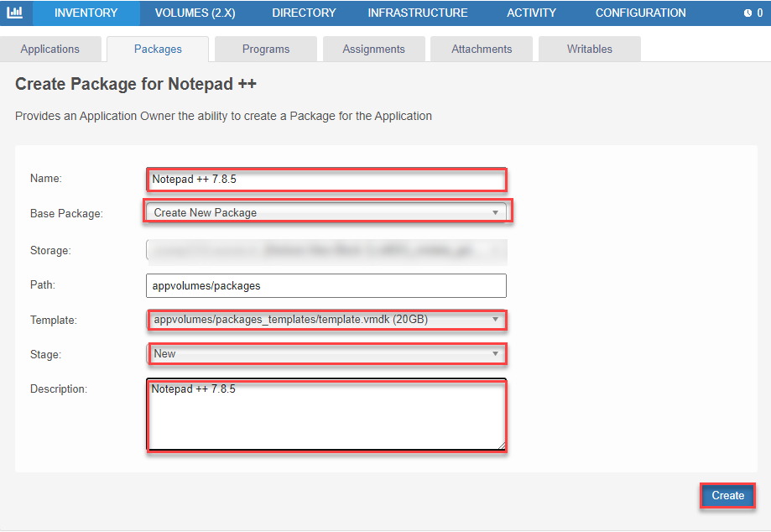This screenshot has height=532, width=771.
Task: Open the Base Package dropdown
Action: point(327,211)
